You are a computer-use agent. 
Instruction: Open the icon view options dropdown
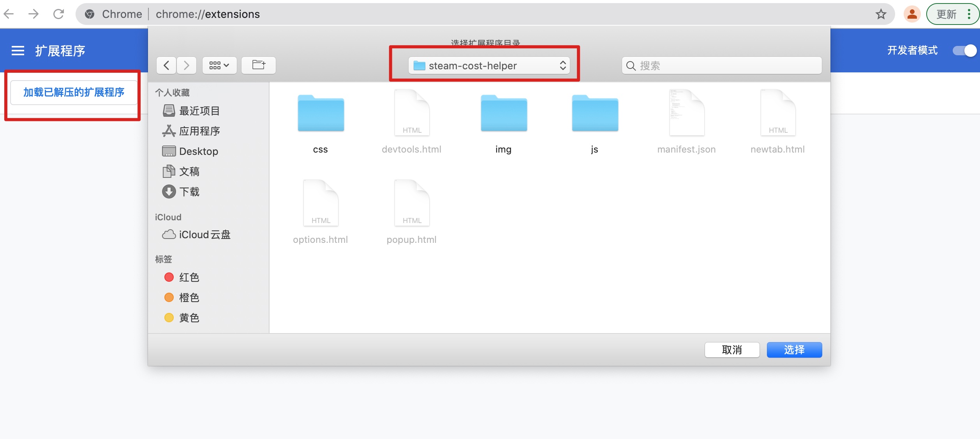click(219, 65)
